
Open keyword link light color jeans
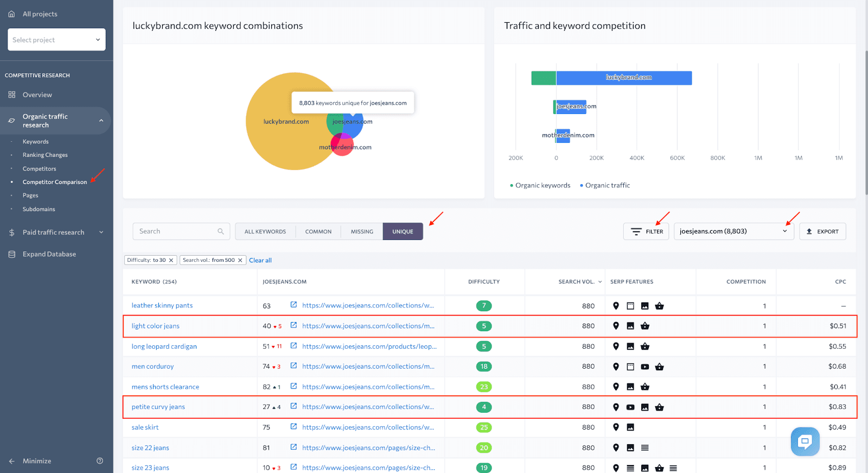click(x=155, y=326)
